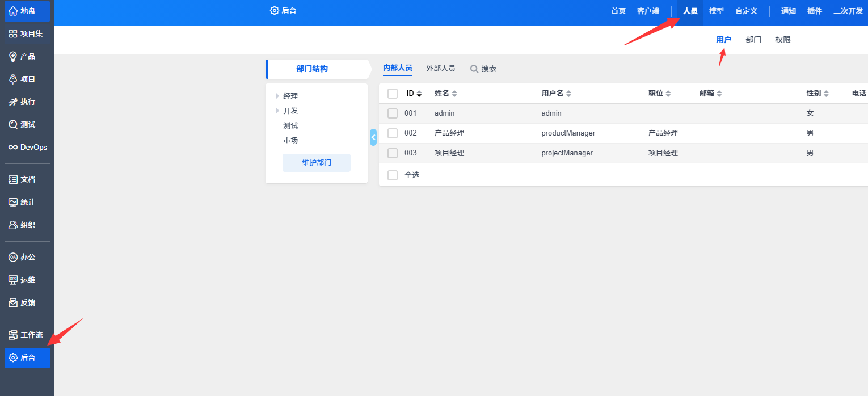Switch to the 外部人员 tab
The width and height of the screenshot is (868, 396).
click(x=440, y=68)
